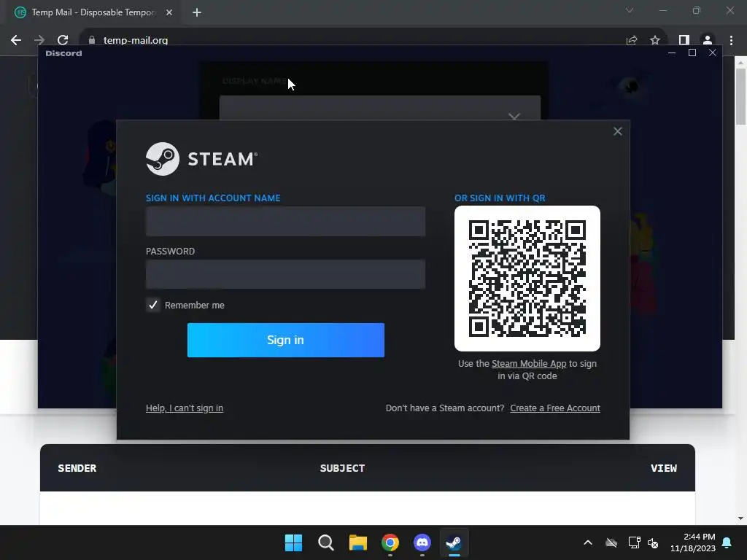The image size is (747, 560).
Task: Click Create a Free Account link
Action: click(555, 408)
